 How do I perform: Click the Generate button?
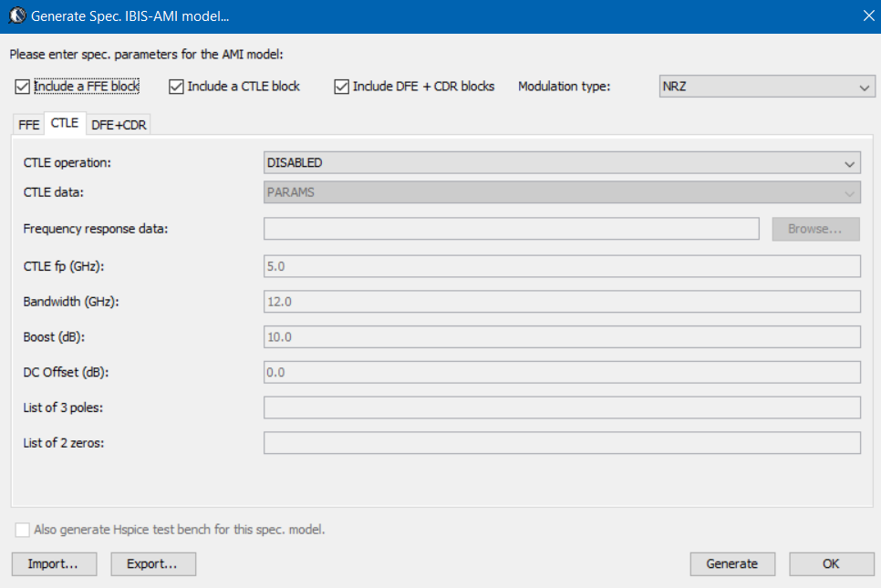click(x=731, y=563)
